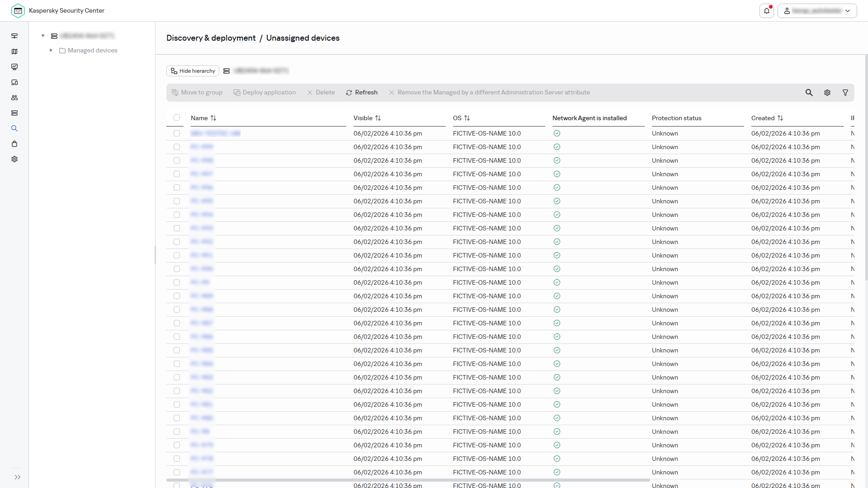Toggle the select-all checkbox in table header
Image resolution: width=868 pixels, height=488 pixels.
pos(177,117)
